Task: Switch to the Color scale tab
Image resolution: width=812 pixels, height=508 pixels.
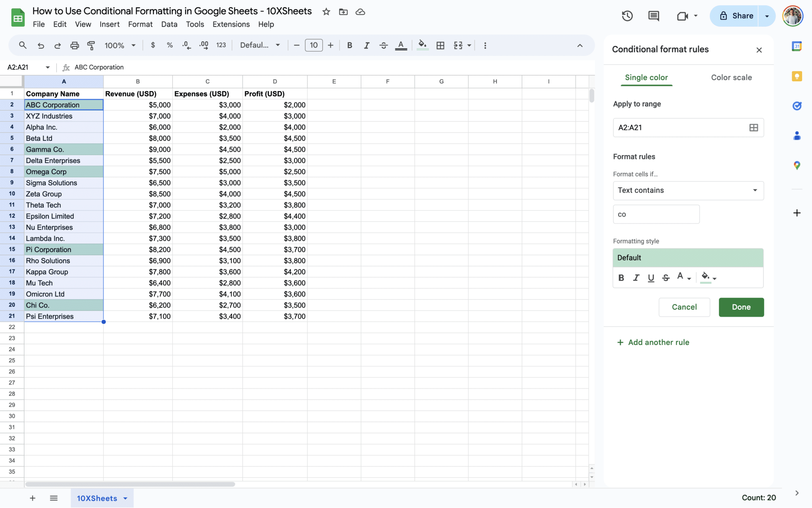Action: tap(731, 77)
